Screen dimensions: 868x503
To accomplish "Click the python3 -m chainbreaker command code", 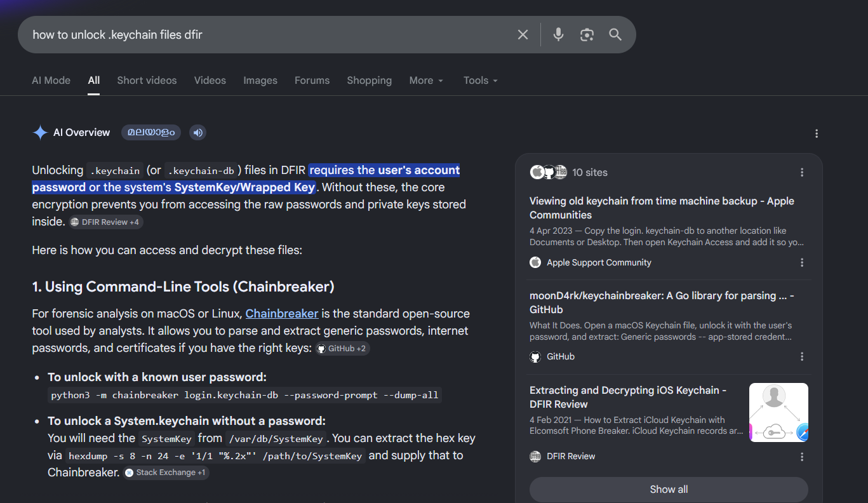I will tap(244, 395).
